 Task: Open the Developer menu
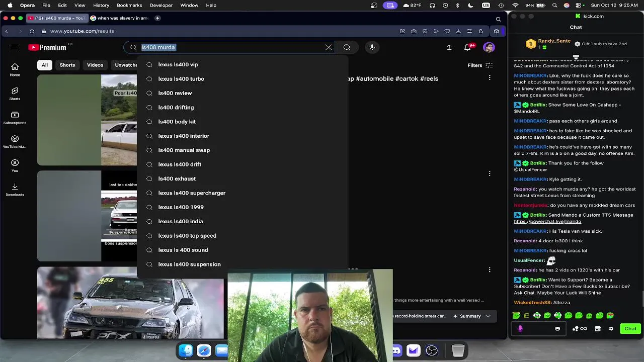click(161, 6)
